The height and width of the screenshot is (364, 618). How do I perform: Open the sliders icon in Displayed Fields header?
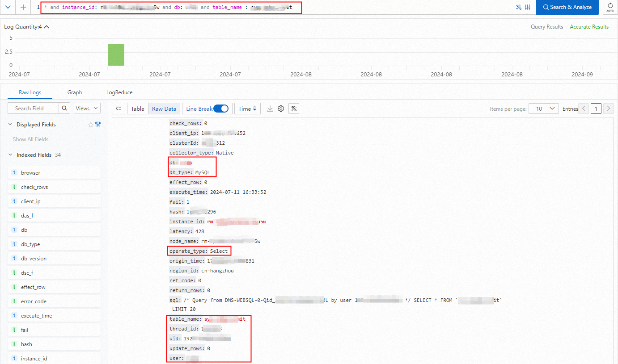98,125
